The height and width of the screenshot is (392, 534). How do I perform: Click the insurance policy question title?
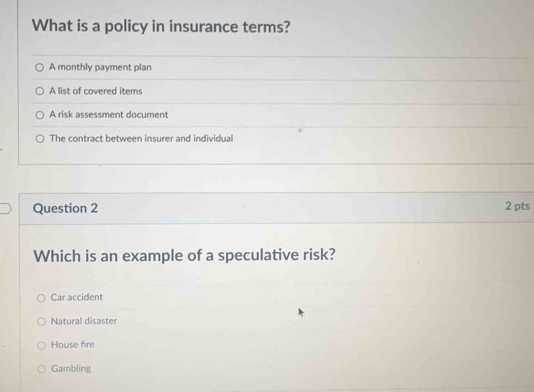point(161,26)
